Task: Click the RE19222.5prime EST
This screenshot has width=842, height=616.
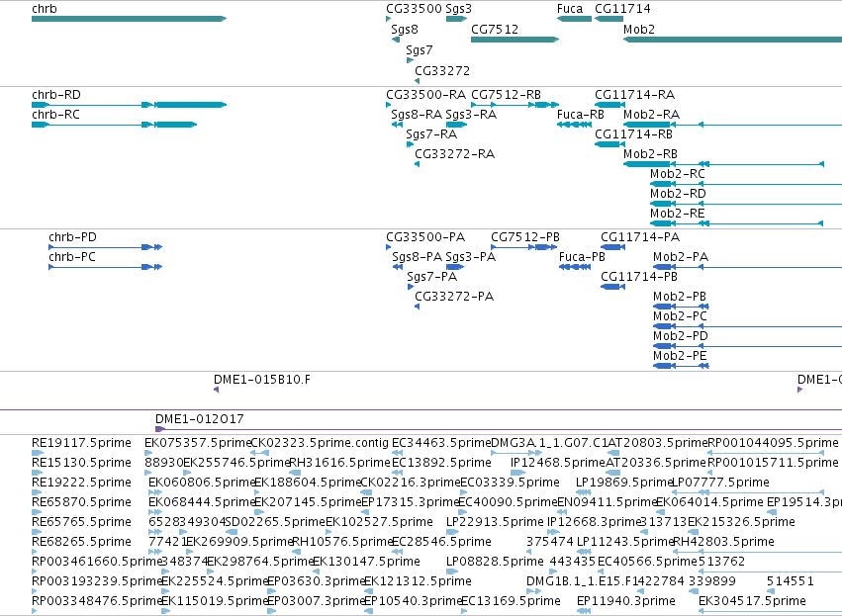Action: tap(37, 493)
